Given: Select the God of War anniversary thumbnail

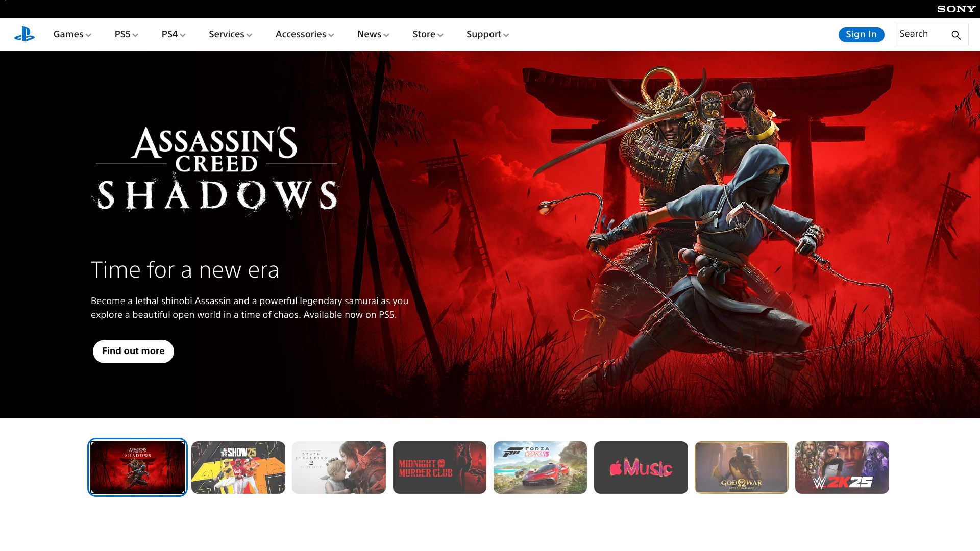Looking at the screenshot, I should [x=741, y=467].
